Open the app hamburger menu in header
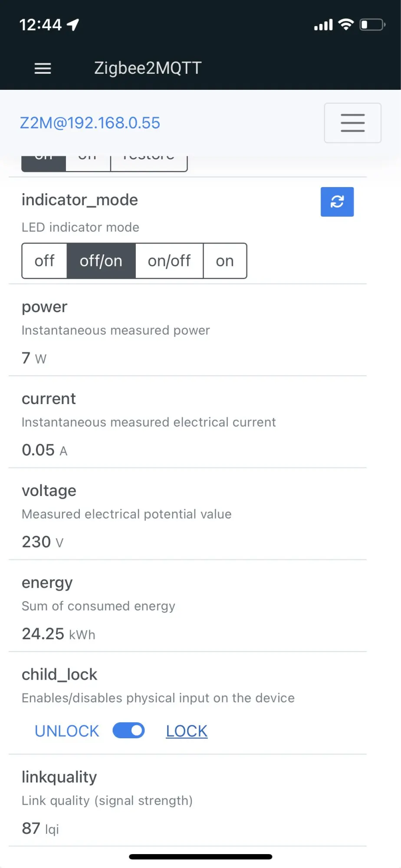Viewport: 401px width, 868px height. [43, 68]
